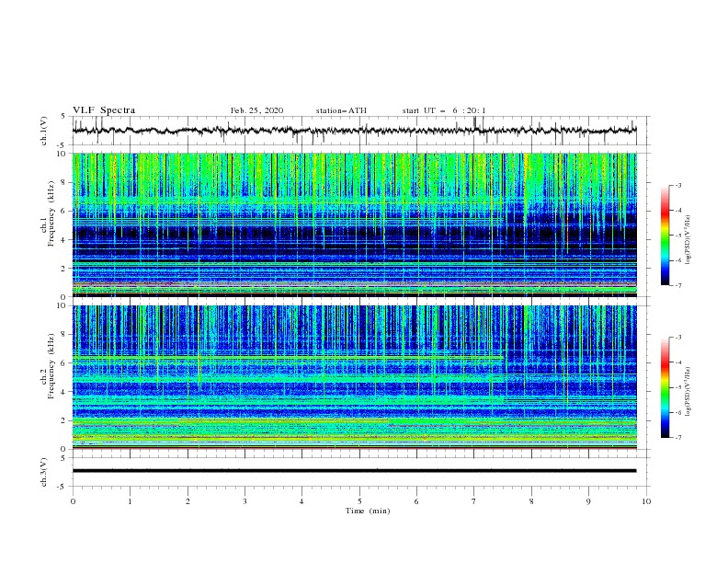This screenshot has height=563, width=728.
Task: Click time axis tick label "10"
Action: pos(646,501)
